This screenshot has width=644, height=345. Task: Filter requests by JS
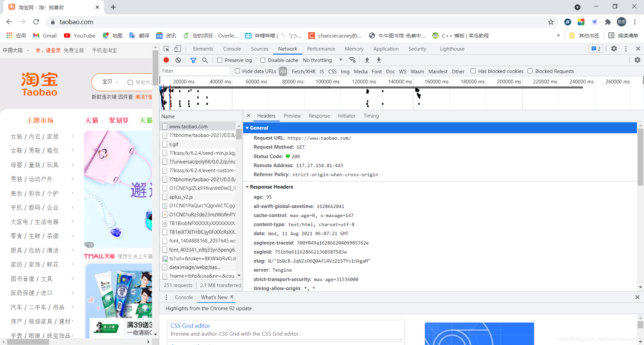pos(322,71)
